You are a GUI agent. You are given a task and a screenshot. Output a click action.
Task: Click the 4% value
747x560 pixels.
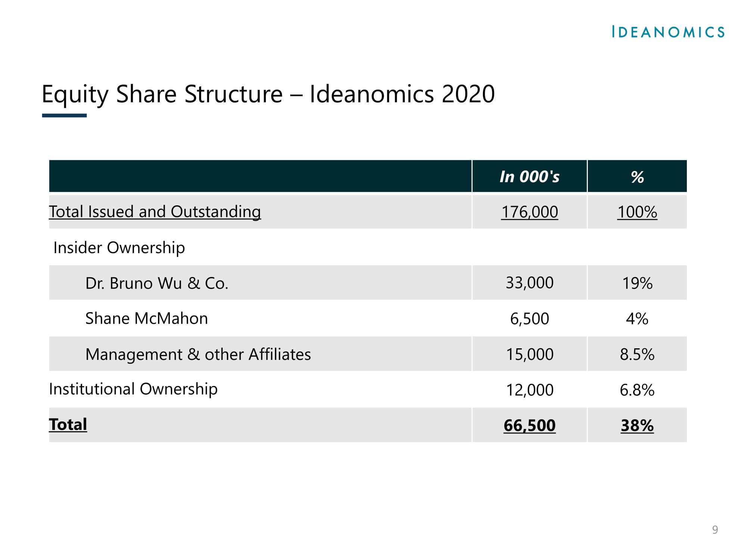coord(637,319)
